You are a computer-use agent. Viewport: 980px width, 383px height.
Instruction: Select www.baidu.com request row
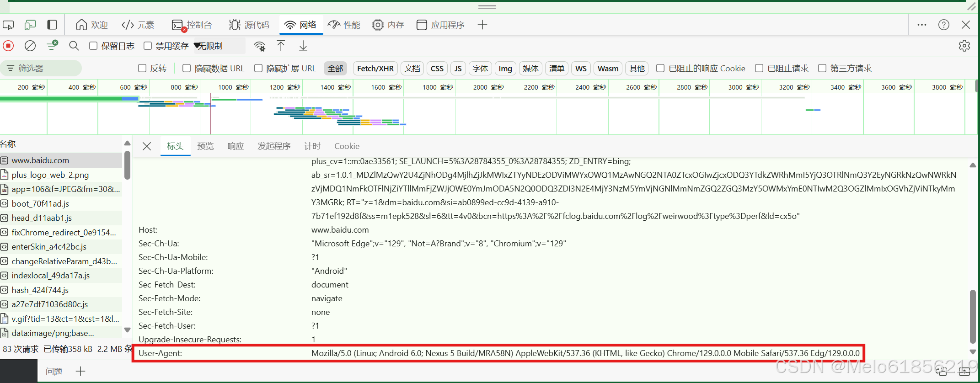point(61,160)
